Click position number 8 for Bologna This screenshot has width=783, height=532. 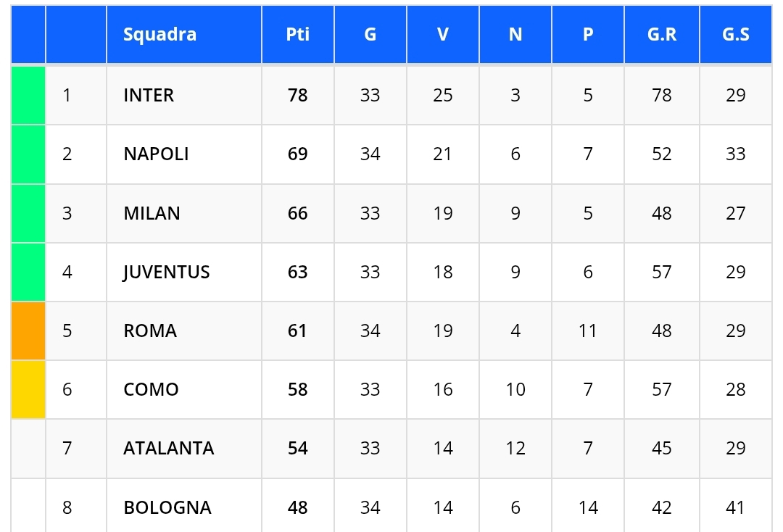click(x=67, y=507)
